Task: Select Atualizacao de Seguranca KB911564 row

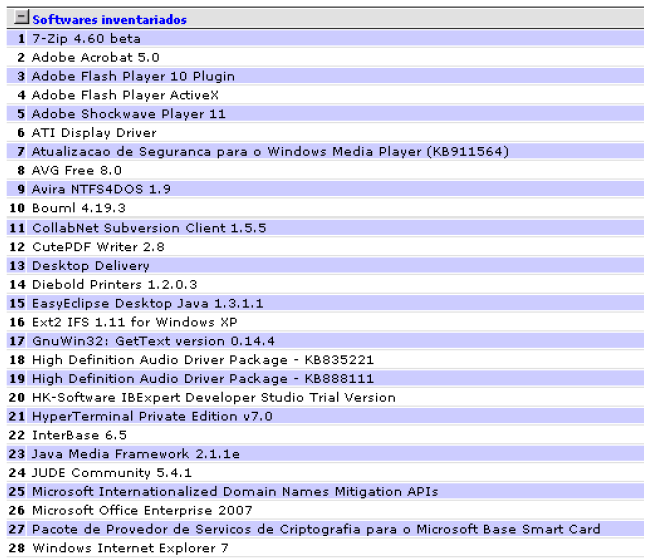Action: coord(325,151)
